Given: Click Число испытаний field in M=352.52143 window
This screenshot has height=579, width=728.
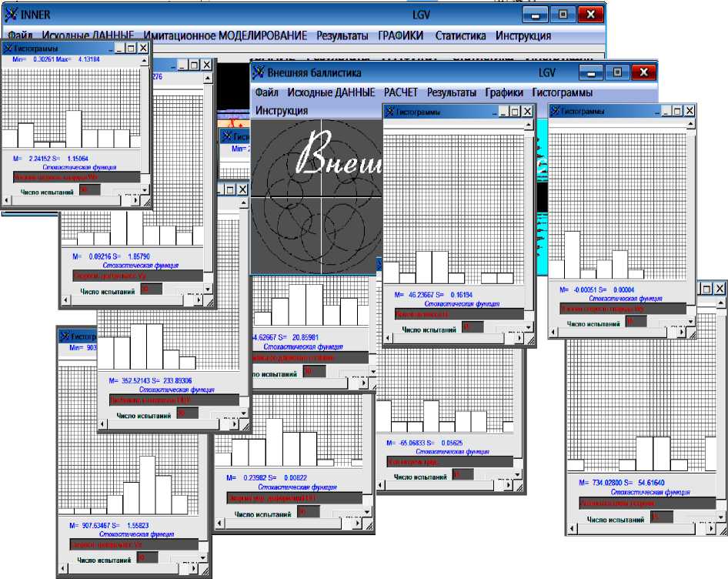Looking at the screenshot, I should 188,413.
